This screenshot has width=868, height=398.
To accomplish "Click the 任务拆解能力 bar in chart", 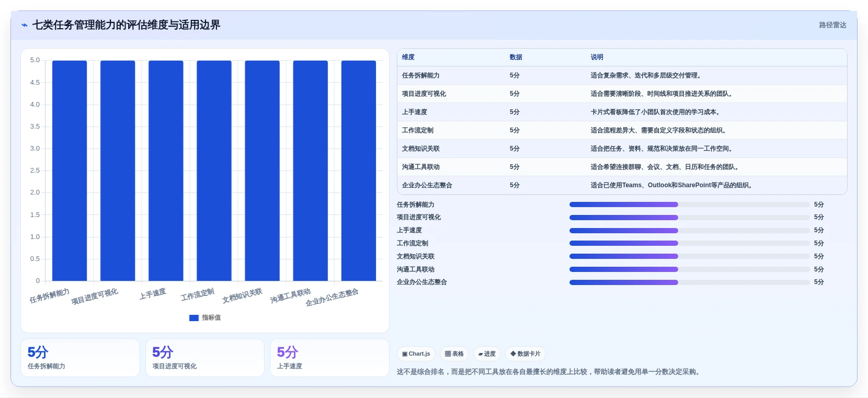I will point(70,170).
